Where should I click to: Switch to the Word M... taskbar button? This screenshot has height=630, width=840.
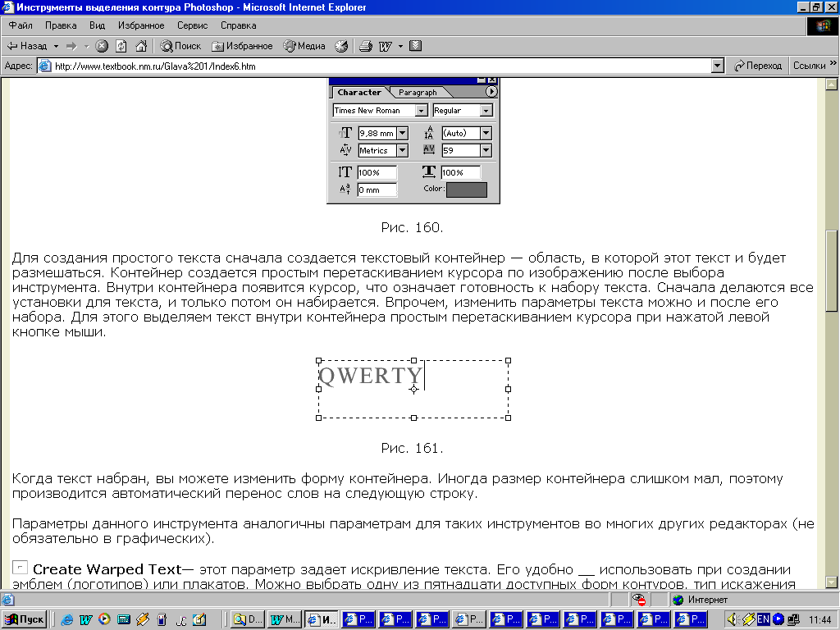coord(285,620)
